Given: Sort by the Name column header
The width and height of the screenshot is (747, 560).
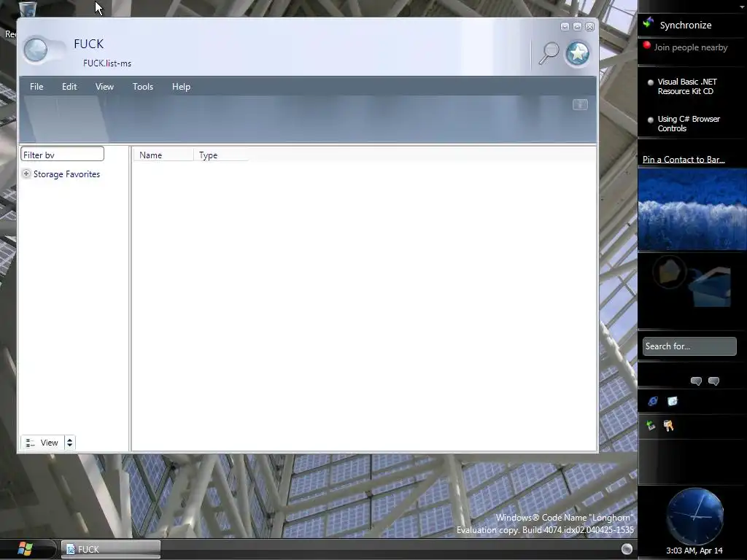Looking at the screenshot, I should pyautogui.click(x=163, y=155).
